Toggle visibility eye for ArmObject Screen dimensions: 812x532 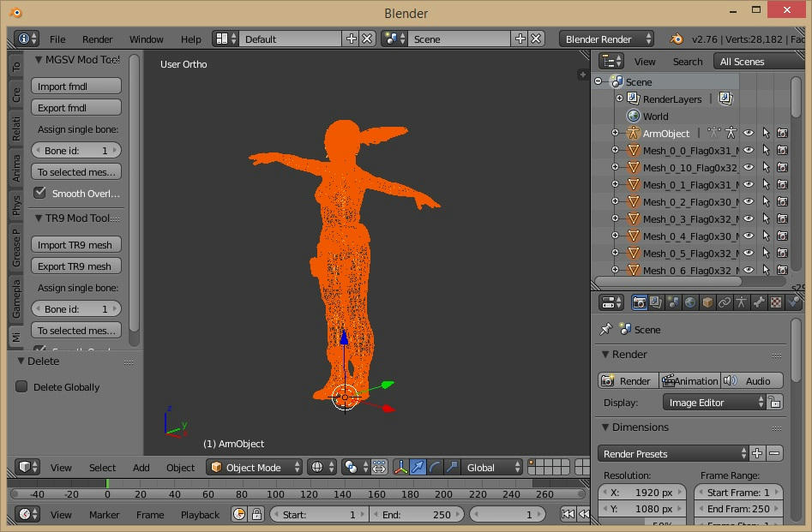749,134
